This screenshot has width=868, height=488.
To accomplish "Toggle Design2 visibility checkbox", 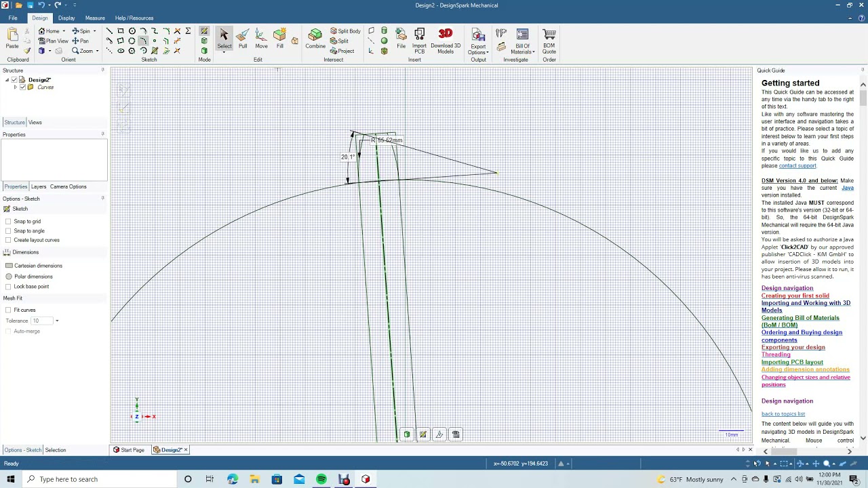I will [14, 80].
